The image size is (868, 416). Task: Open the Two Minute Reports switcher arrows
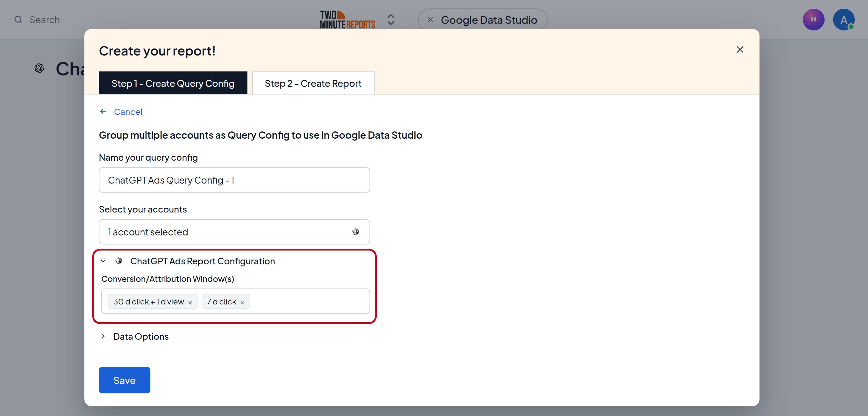pyautogui.click(x=391, y=20)
